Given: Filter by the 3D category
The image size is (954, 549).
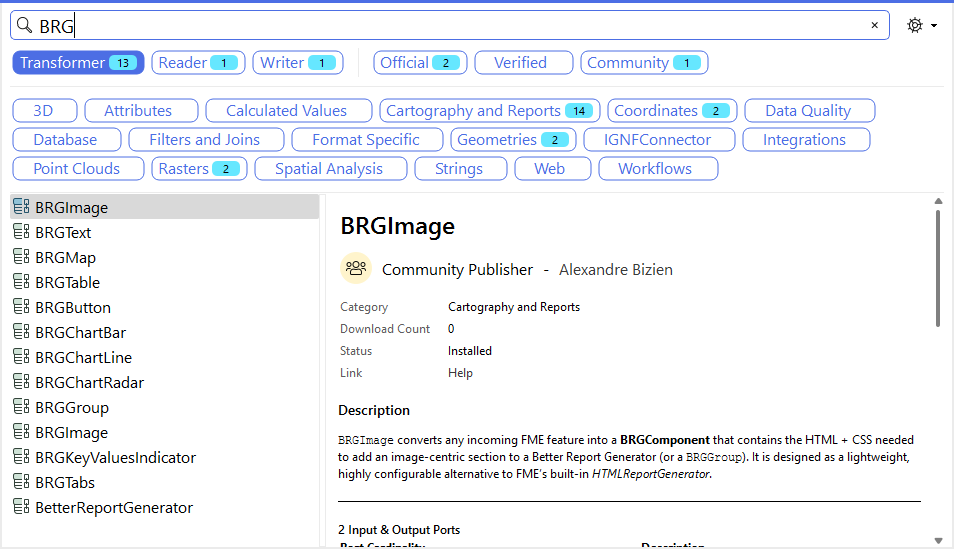Looking at the screenshot, I should (x=44, y=111).
